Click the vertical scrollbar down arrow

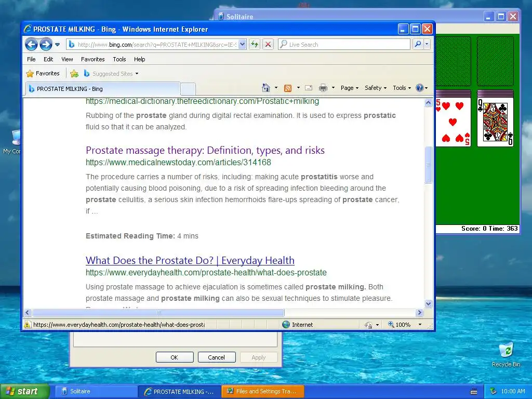[428, 303]
